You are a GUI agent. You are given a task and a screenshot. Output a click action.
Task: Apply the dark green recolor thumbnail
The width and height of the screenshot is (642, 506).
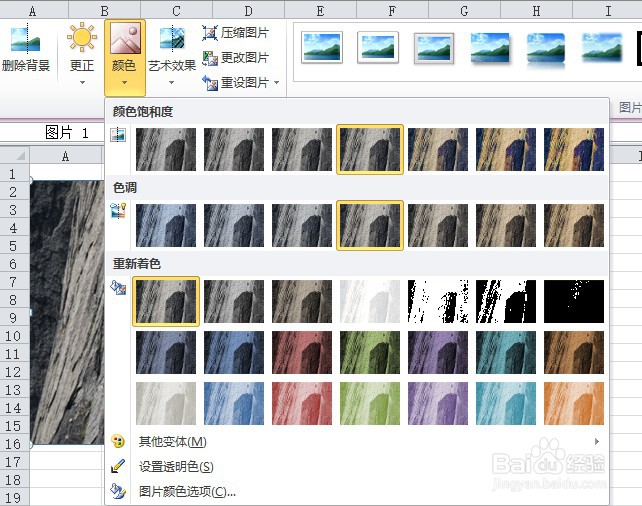pos(370,352)
